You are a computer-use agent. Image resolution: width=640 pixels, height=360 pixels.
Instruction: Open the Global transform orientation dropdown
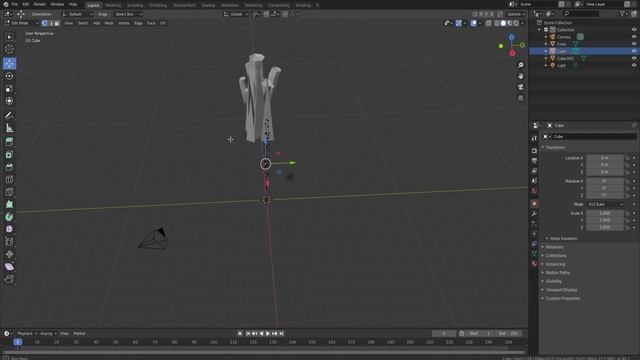[236, 14]
